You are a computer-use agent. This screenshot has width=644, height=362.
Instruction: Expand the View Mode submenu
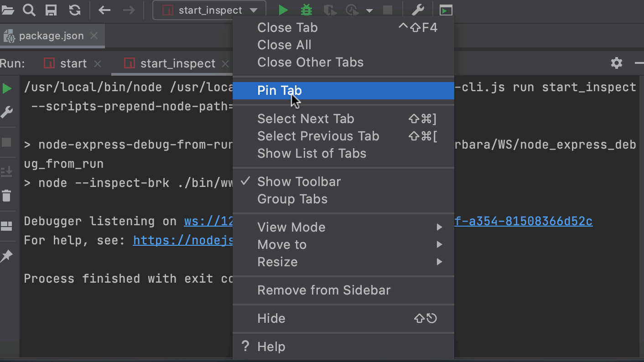click(x=291, y=227)
